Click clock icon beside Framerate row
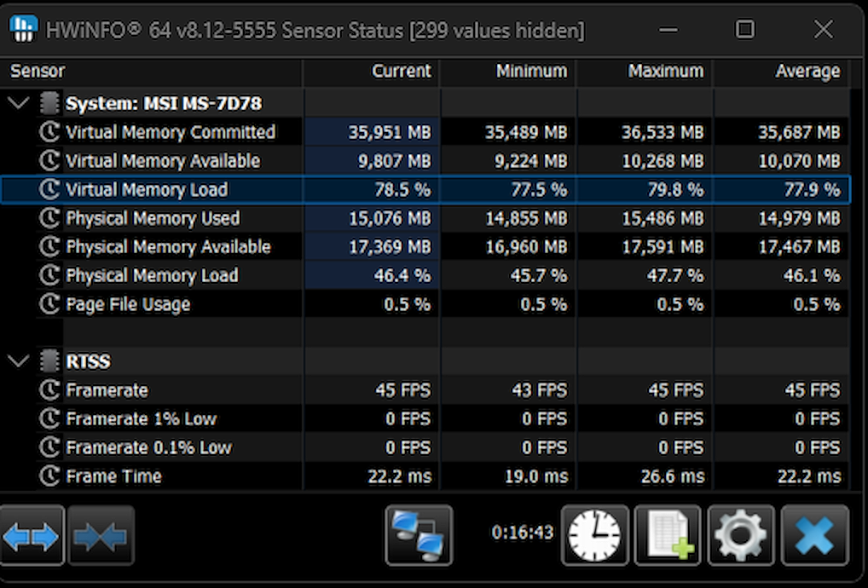 49,390
